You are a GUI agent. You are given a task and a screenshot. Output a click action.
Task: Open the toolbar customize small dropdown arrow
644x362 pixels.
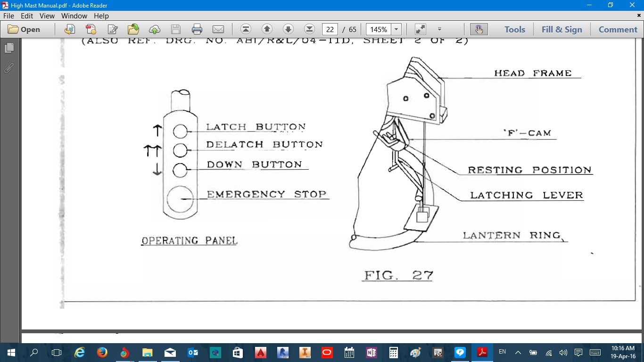(439, 29)
